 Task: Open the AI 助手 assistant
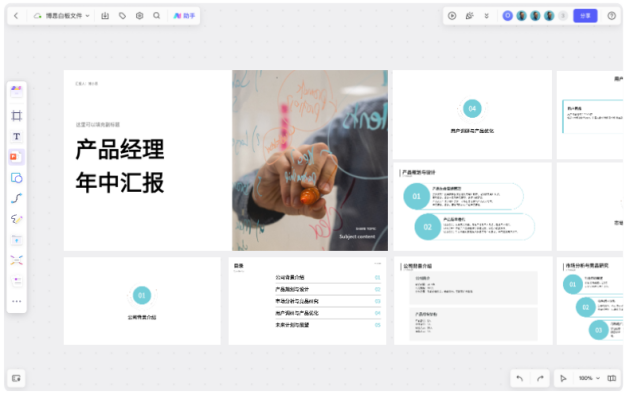tap(184, 16)
